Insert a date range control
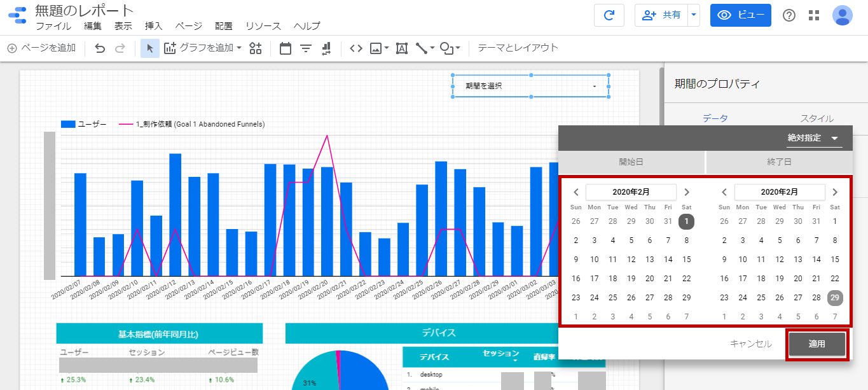The image size is (868, 390). [286, 48]
